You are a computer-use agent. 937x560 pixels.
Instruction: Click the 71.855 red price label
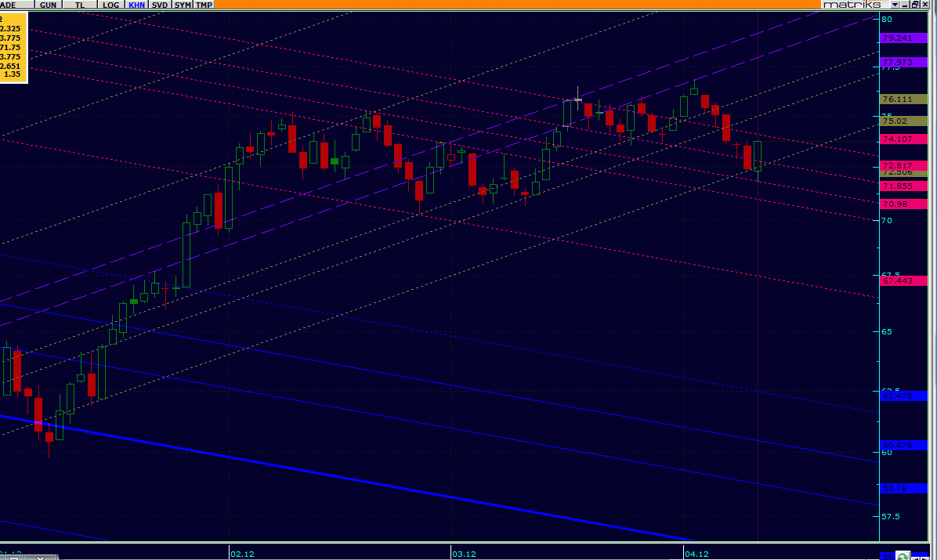point(903,186)
